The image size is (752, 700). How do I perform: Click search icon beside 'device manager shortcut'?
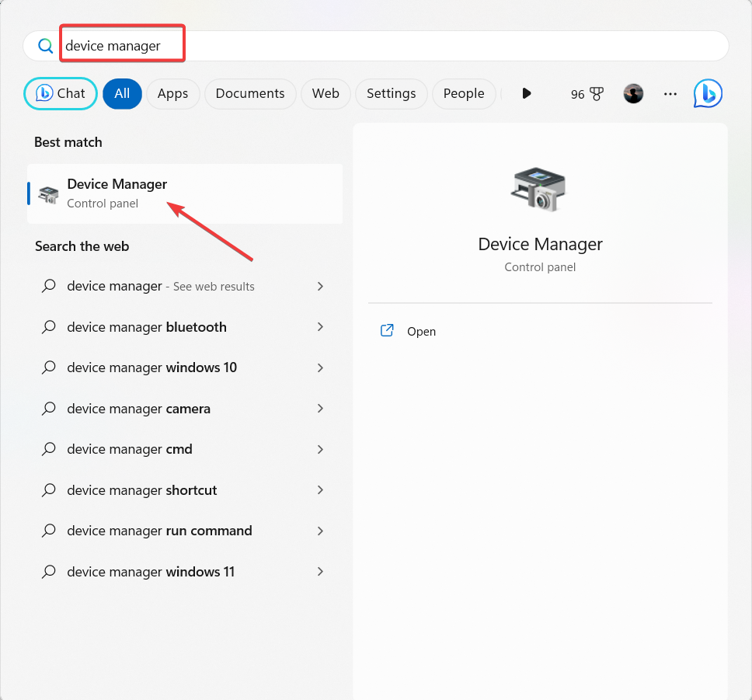click(48, 490)
